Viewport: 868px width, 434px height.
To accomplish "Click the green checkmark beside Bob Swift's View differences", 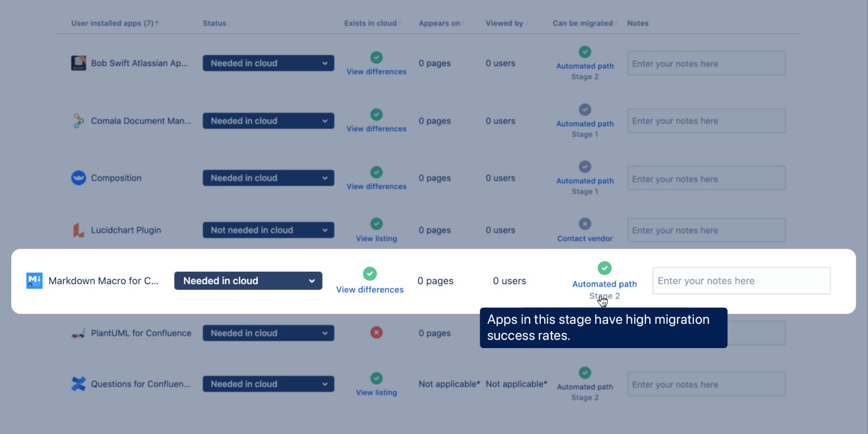I will [x=376, y=56].
